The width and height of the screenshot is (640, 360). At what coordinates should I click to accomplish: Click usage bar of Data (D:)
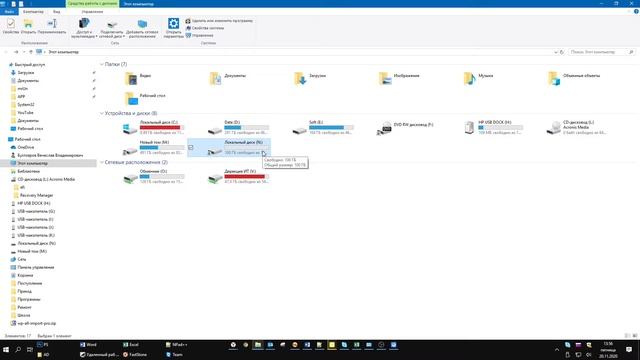(x=247, y=127)
